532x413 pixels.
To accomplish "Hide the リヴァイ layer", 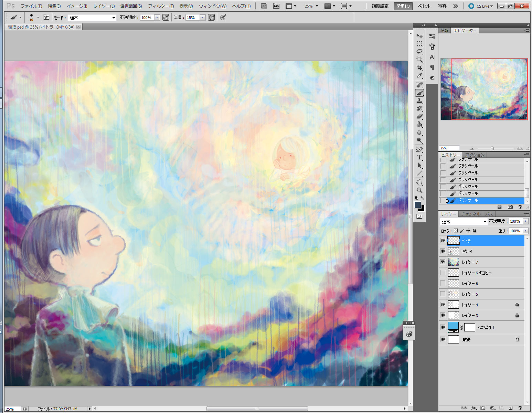I will (443, 251).
